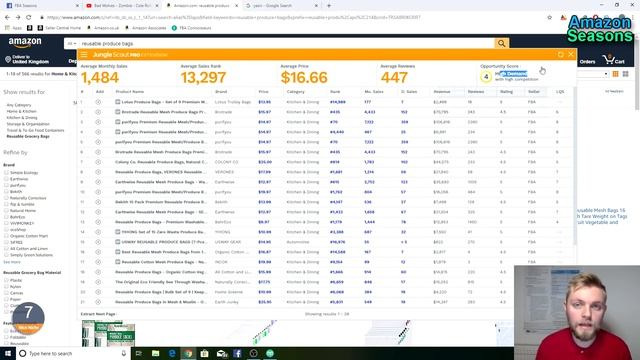640x360 pixels.
Task: Click the product thumbnail below Extract Next Page
Action: (x=108, y=333)
